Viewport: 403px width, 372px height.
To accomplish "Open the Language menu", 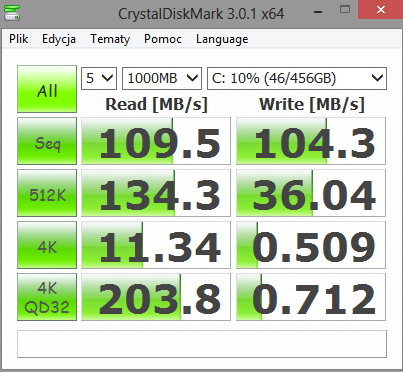I will coord(222,39).
